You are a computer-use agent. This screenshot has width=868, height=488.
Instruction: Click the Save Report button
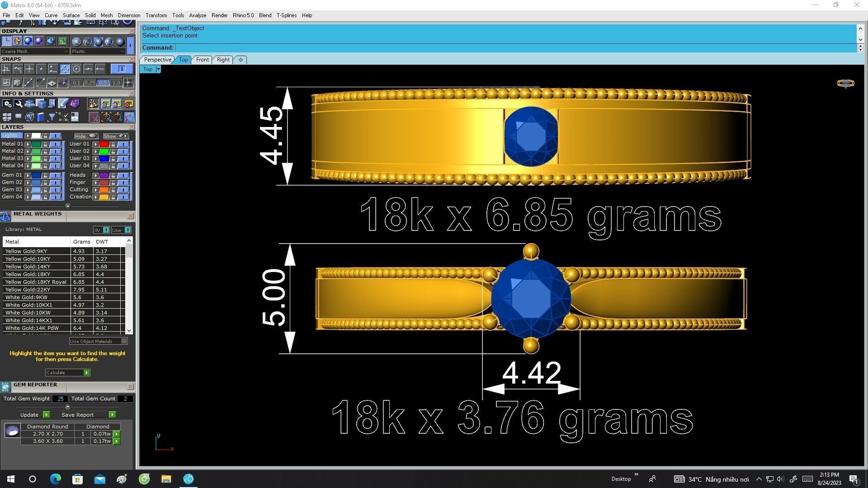pos(88,415)
